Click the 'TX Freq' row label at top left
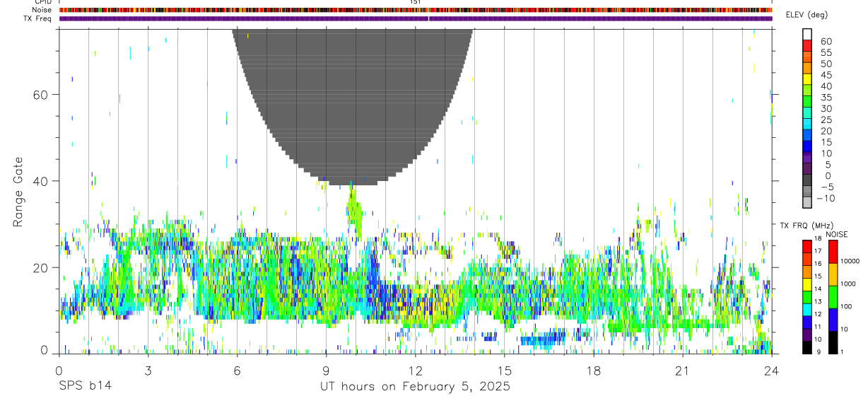This screenshot has width=868, height=401. coord(37,18)
